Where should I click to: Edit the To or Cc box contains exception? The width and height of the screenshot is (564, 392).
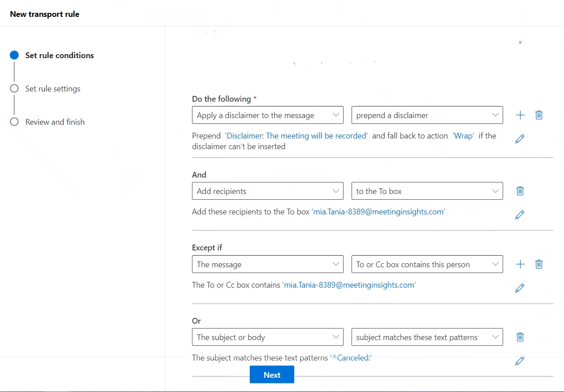[520, 288]
